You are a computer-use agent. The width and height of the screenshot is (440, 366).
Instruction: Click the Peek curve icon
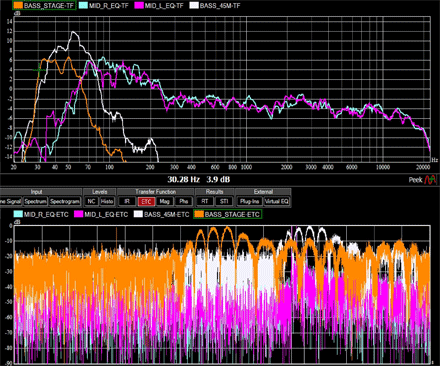(430, 179)
